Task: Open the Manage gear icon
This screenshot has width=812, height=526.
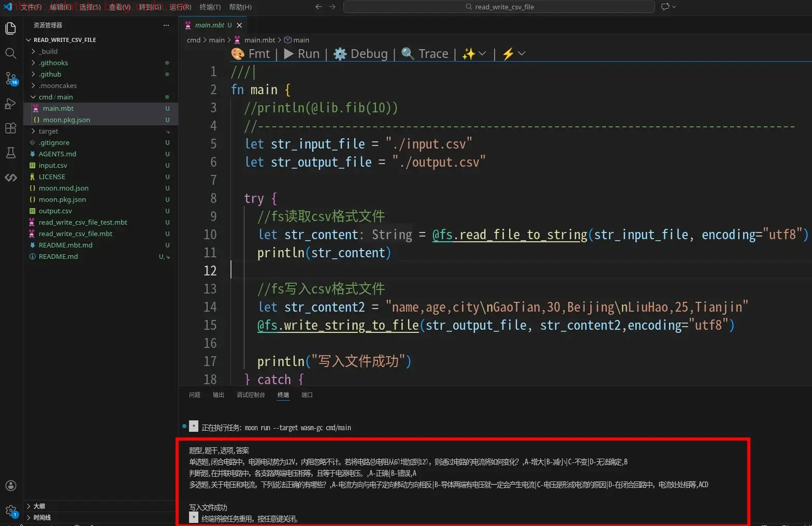Action: point(10,510)
